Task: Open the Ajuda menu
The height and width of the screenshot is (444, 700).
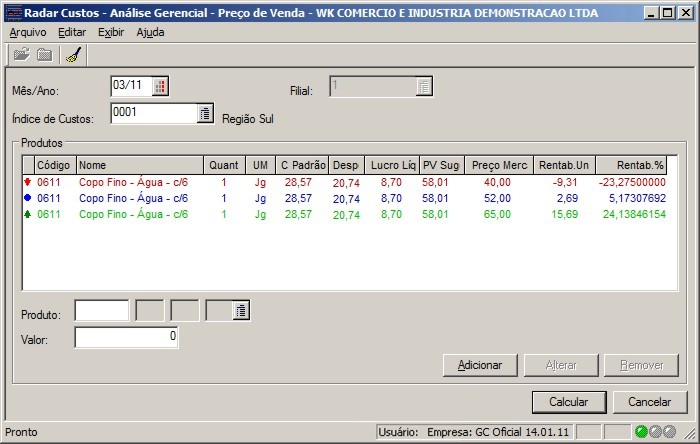Action: point(150,32)
